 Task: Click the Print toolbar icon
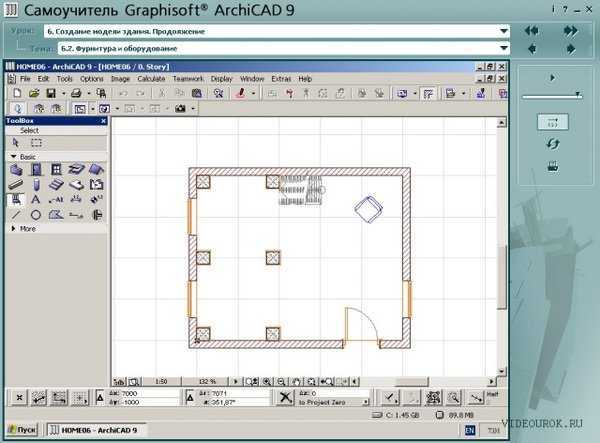(76, 93)
